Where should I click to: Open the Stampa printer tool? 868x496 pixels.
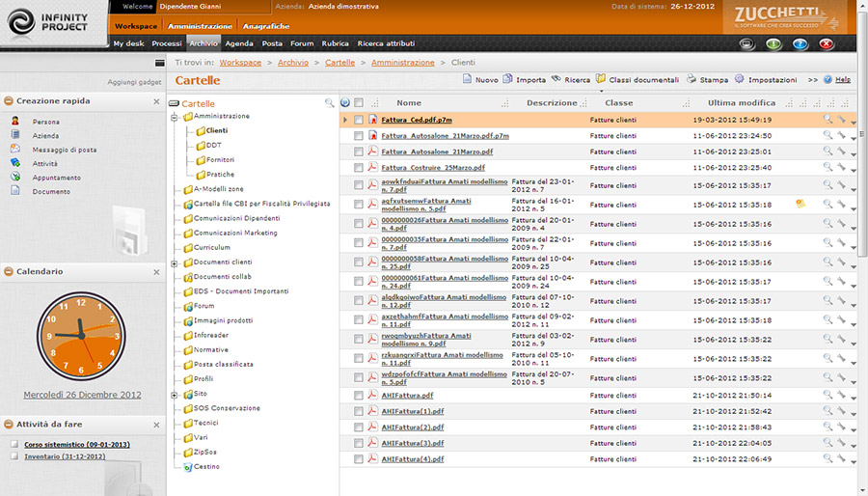[692, 80]
